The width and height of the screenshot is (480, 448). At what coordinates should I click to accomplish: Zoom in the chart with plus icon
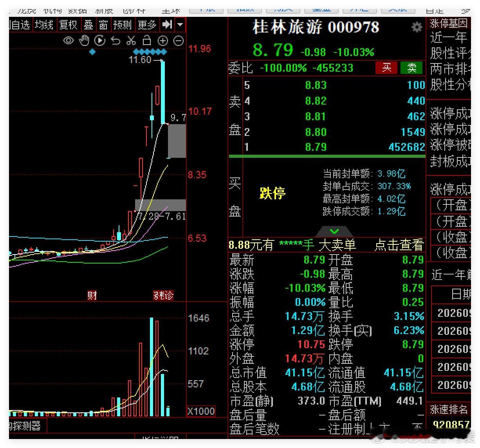coord(162,40)
